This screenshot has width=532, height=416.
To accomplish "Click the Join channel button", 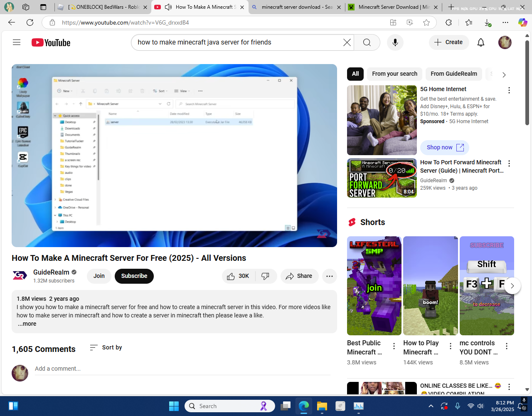I will pos(99,276).
